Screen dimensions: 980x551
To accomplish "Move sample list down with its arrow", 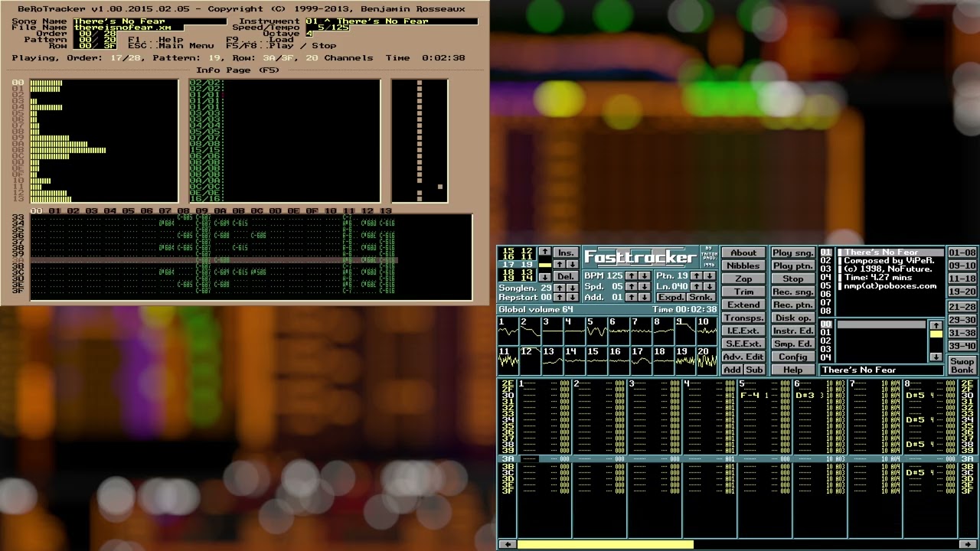I will (x=936, y=357).
